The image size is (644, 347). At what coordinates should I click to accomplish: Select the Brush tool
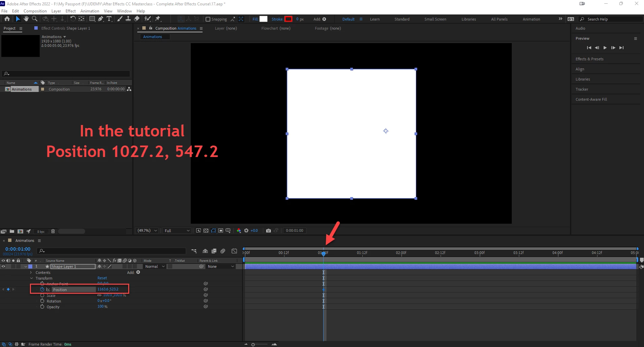(120, 19)
